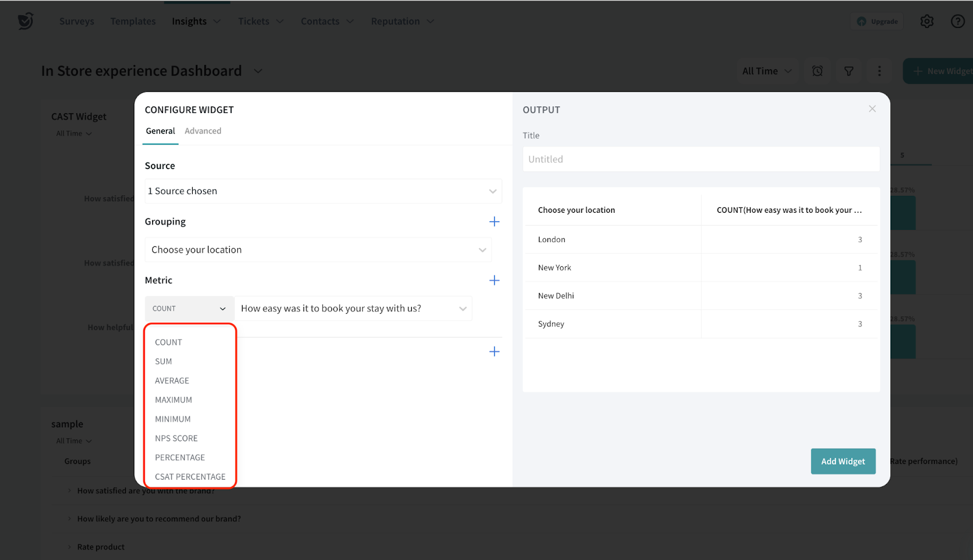
Task: Open the How easy was it question dropdown
Action: (x=353, y=309)
